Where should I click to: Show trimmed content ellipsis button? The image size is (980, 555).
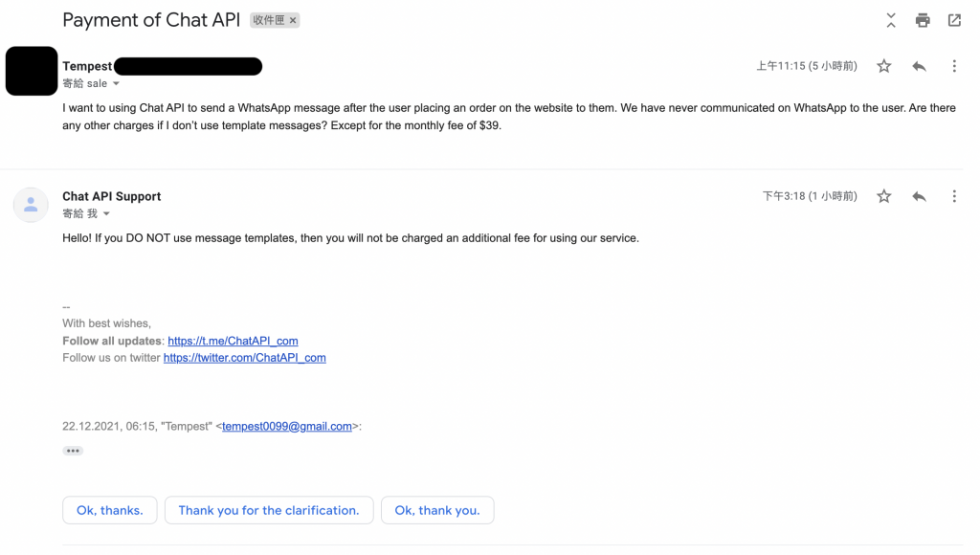pyautogui.click(x=73, y=451)
